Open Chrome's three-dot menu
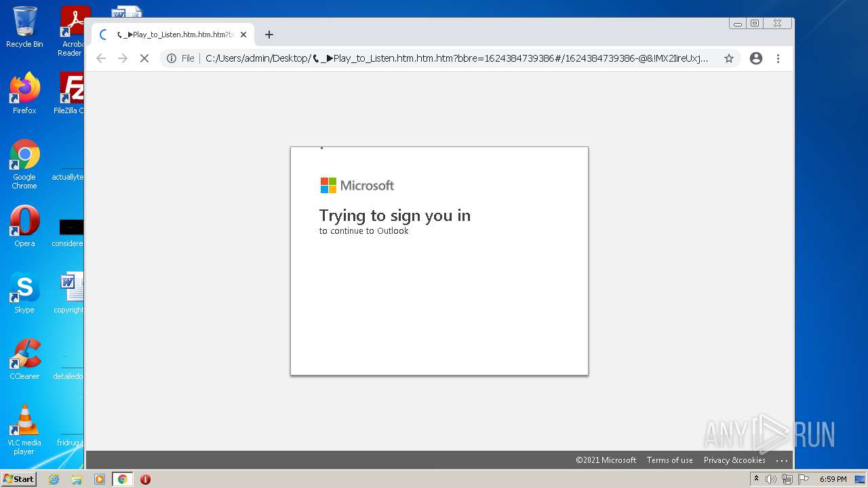 778,59
